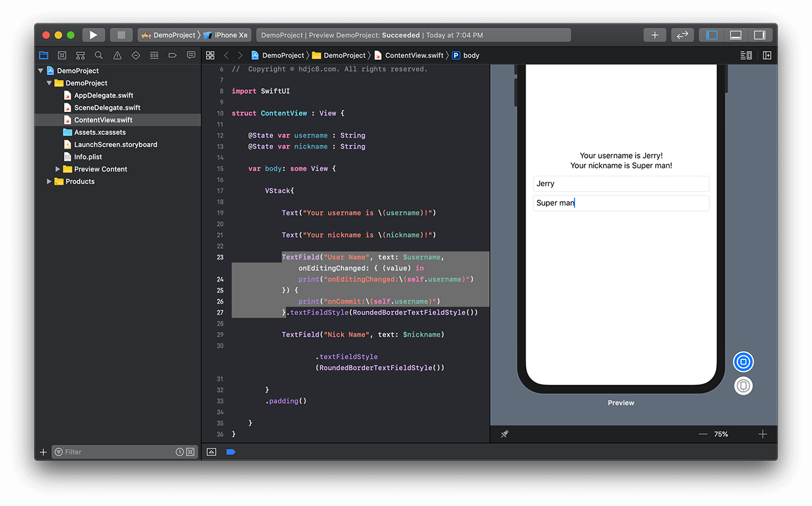Open DemoProject project in jump bar
The height and width of the screenshot is (506, 812).
pos(277,55)
